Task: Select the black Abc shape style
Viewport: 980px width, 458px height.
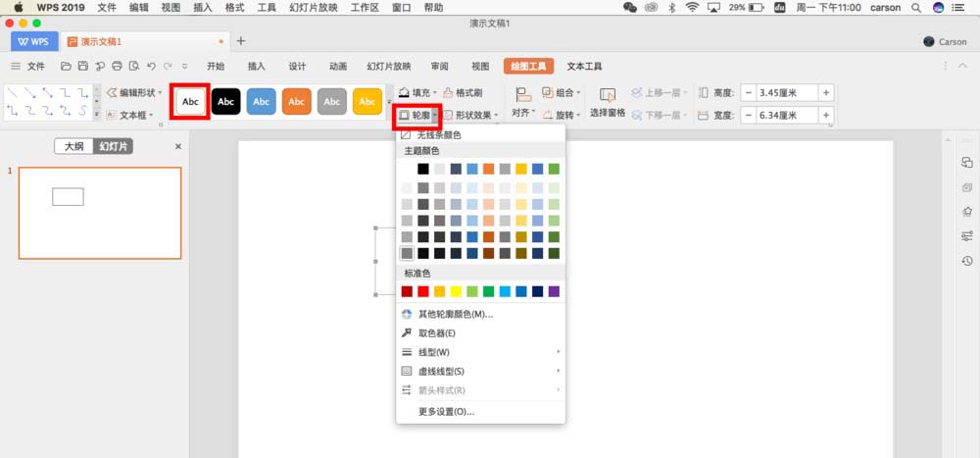Action: 225,101
